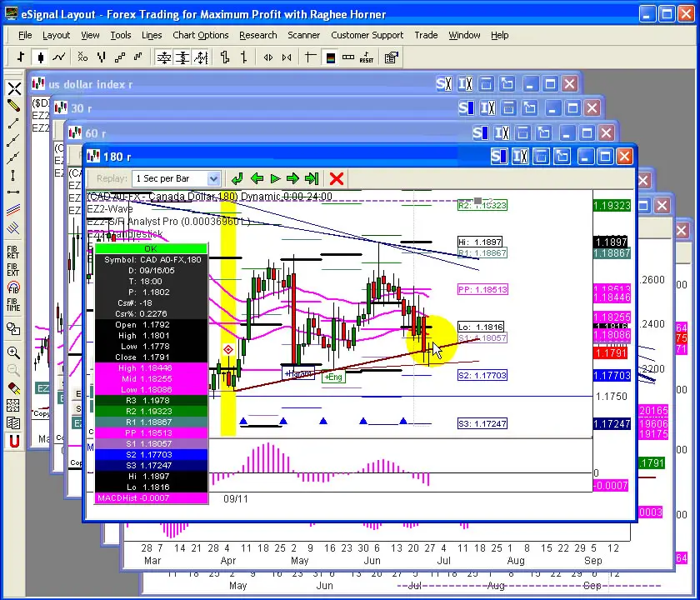700x600 pixels.
Task: Choose the Renko boxes chart icon
Action: click(x=120, y=57)
